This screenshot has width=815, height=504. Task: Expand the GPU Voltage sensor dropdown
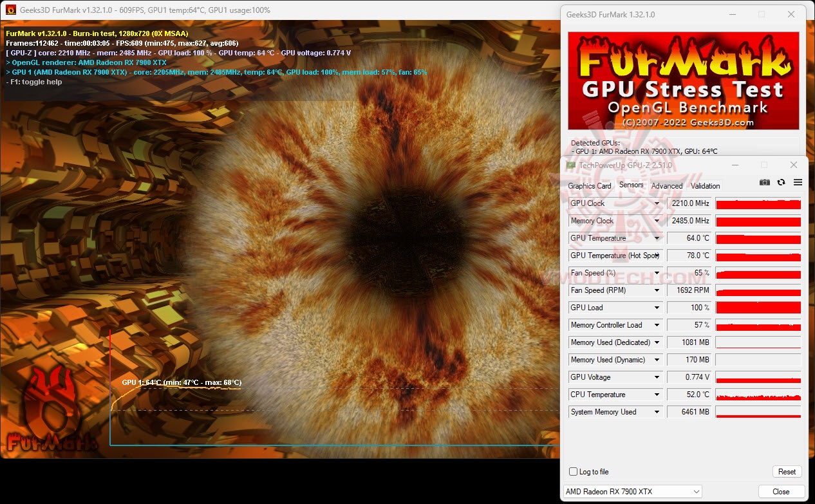[x=657, y=377]
